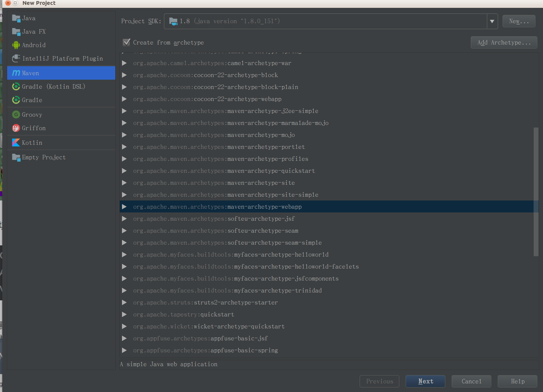Expand the wicket-archetype-quickstart node
This screenshot has width=543, height=392.
[x=124, y=327]
